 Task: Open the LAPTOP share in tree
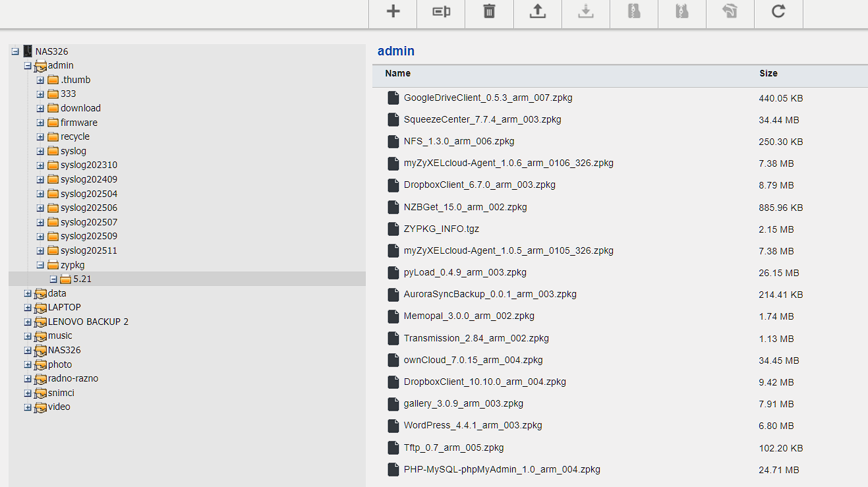(65, 307)
